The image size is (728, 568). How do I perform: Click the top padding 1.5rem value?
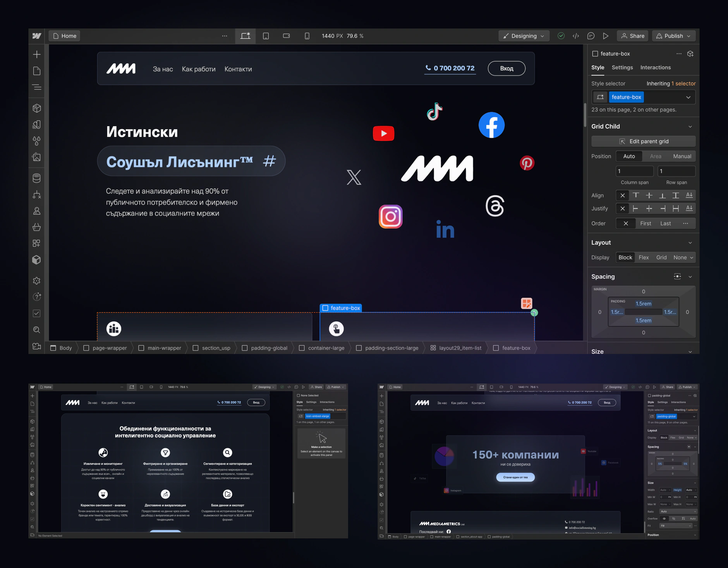643,304
